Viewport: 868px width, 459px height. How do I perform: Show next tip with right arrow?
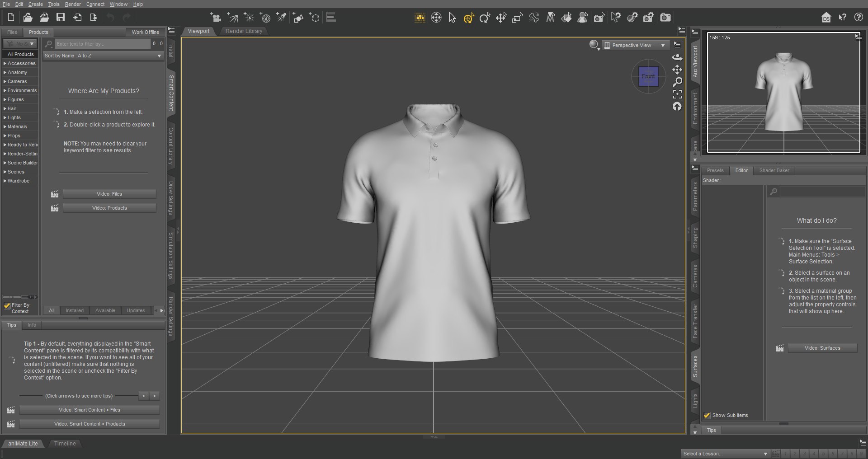click(x=155, y=396)
